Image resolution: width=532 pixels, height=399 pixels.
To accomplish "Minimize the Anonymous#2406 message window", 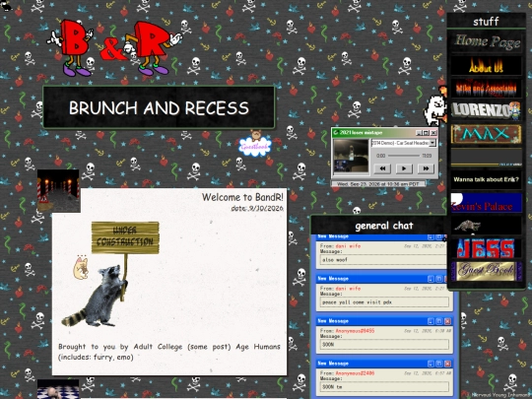I will click(x=431, y=364).
